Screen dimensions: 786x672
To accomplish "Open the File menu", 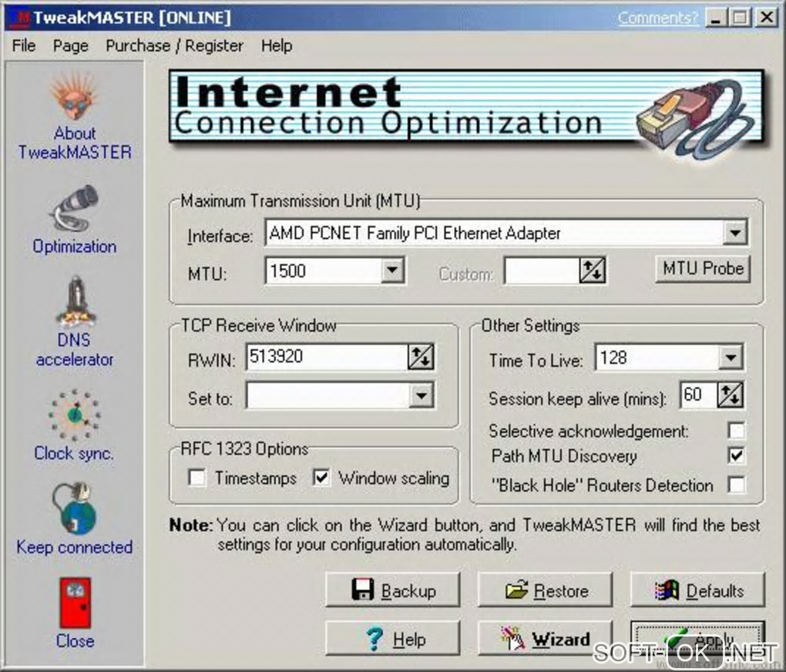I will coord(24,45).
